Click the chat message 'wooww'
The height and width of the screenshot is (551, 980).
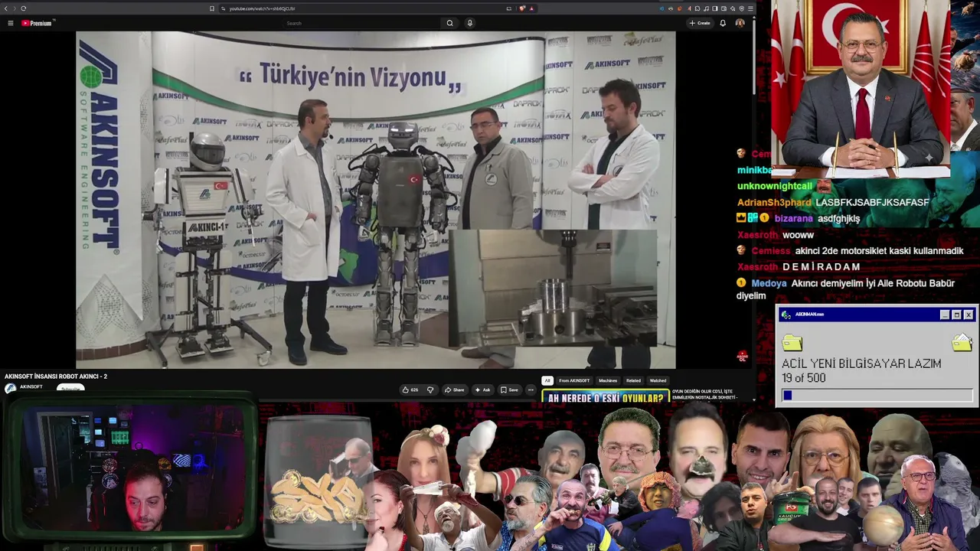tap(798, 235)
